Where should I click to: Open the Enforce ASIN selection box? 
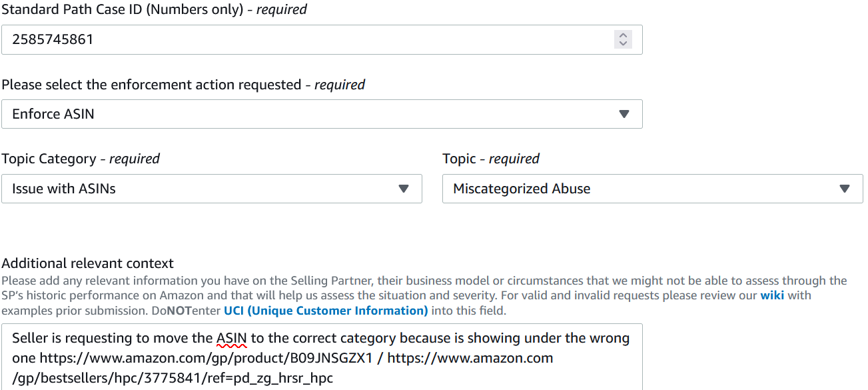pos(313,114)
